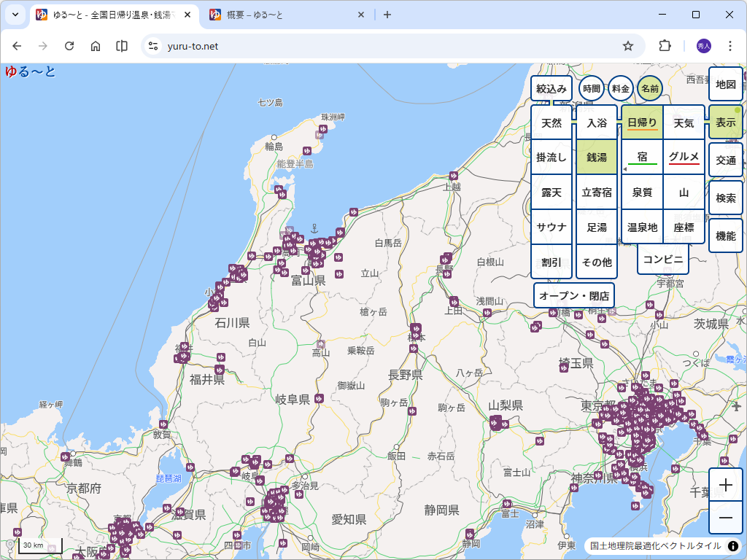This screenshot has height=560, width=747.
Task: Click the コンビニ button
Action: (662, 260)
